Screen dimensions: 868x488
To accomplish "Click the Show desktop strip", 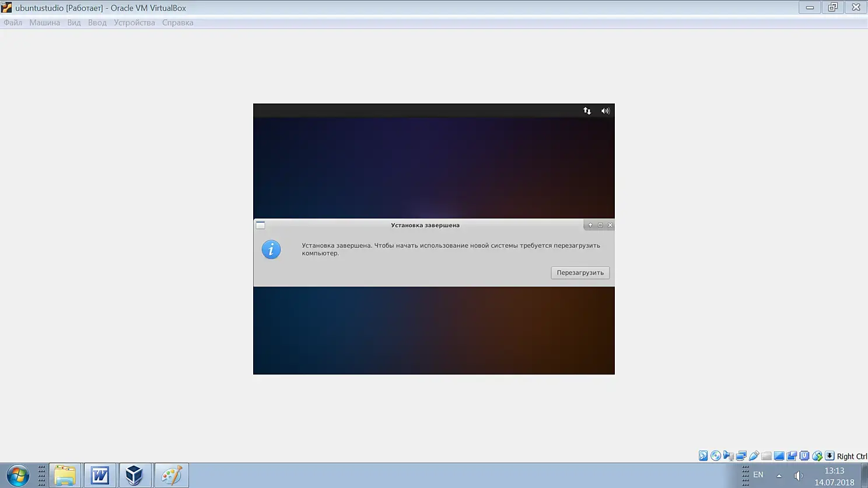I will coord(864,476).
